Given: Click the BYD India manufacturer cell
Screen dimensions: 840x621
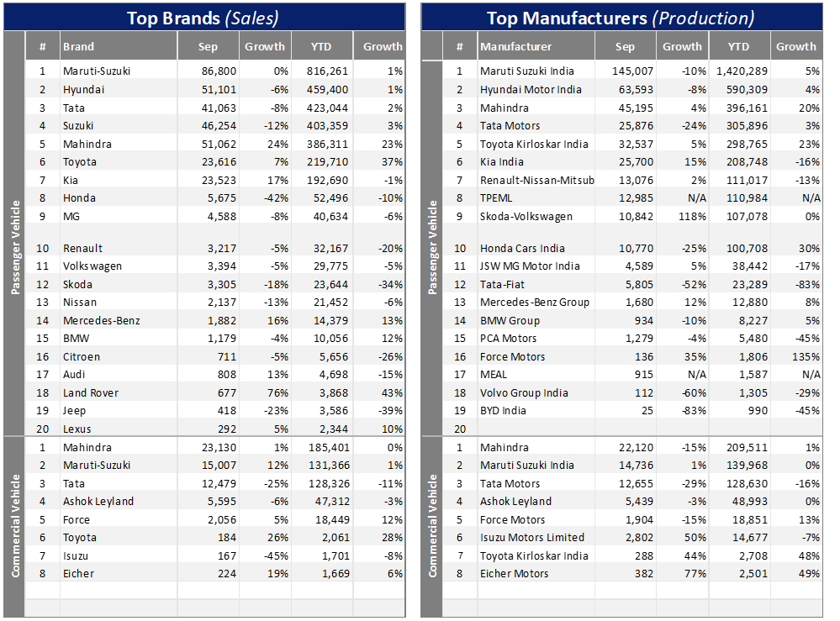Looking at the screenshot, I should (x=503, y=411).
